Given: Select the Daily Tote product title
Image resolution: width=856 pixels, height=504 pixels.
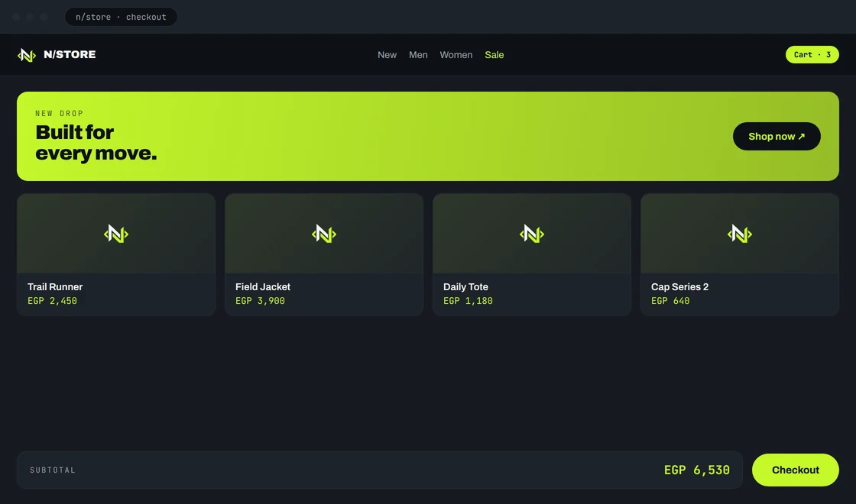Looking at the screenshot, I should (465, 287).
